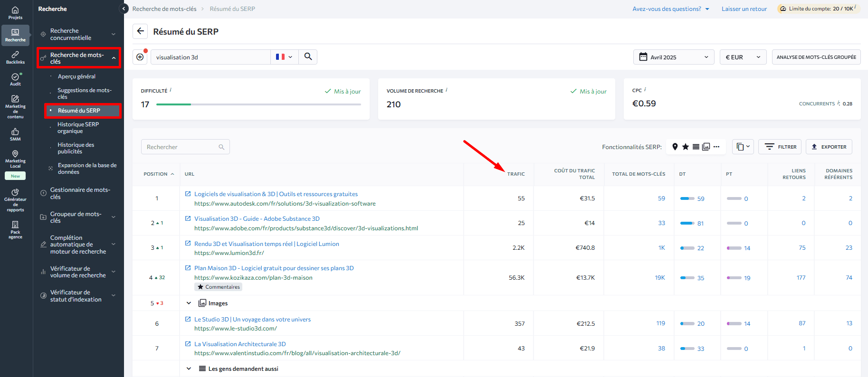Click the magnifier search button for keyword
Viewport: 868px width, 377px height.
click(308, 57)
